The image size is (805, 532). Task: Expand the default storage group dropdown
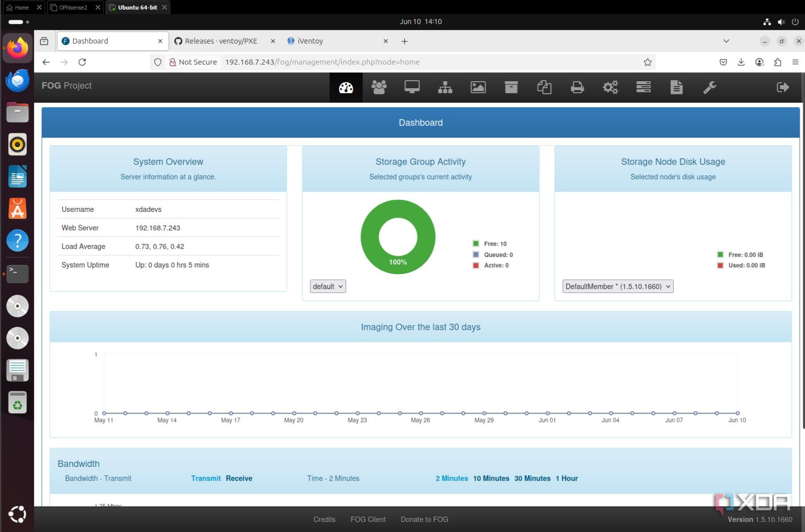328,286
